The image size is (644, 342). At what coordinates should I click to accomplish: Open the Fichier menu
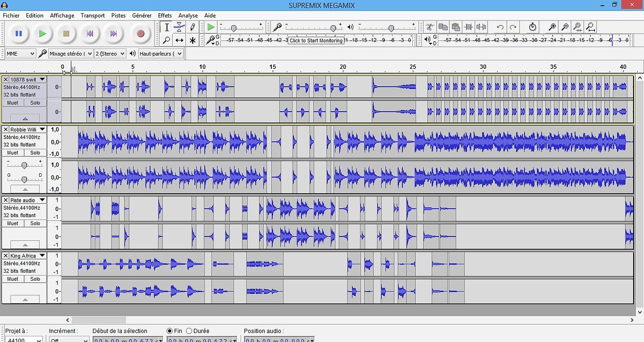click(x=11, y=16)
